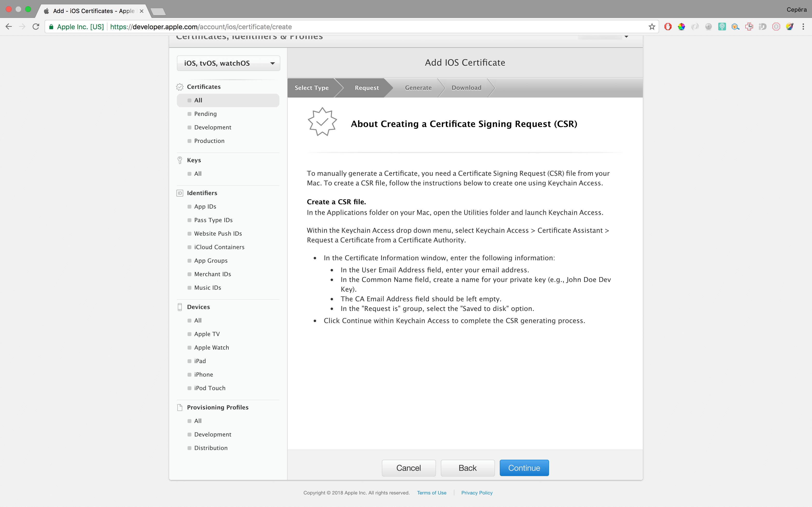Click the browser back arrow icon

(9, 27)
